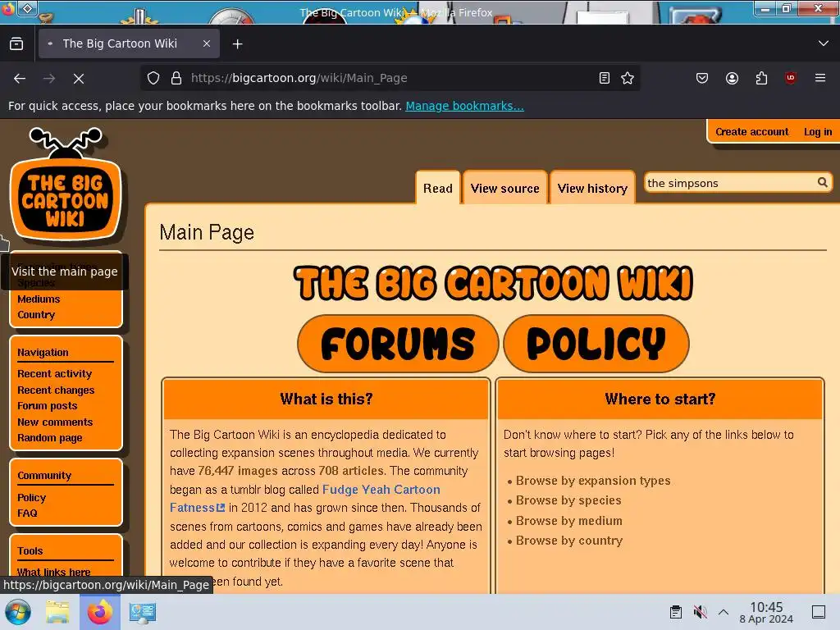Image resolution: width=840 pixels, height=630 pixels.
Task: Open the Firefox hamburger application menu
Action: click(820, 78)
